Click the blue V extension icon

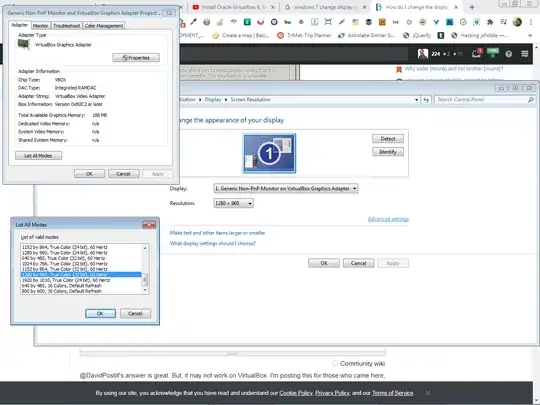[436, 22]
